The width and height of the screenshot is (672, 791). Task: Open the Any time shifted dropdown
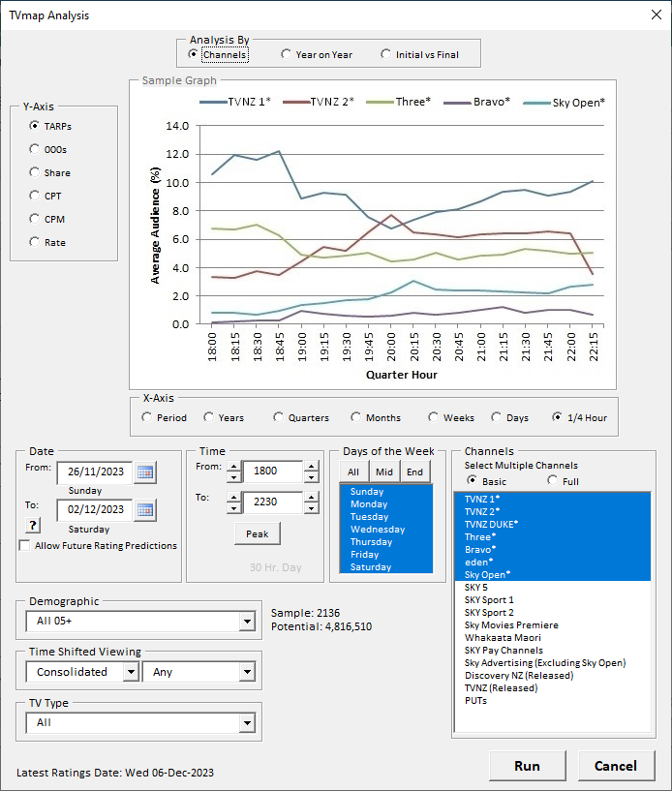pos(247,672)
